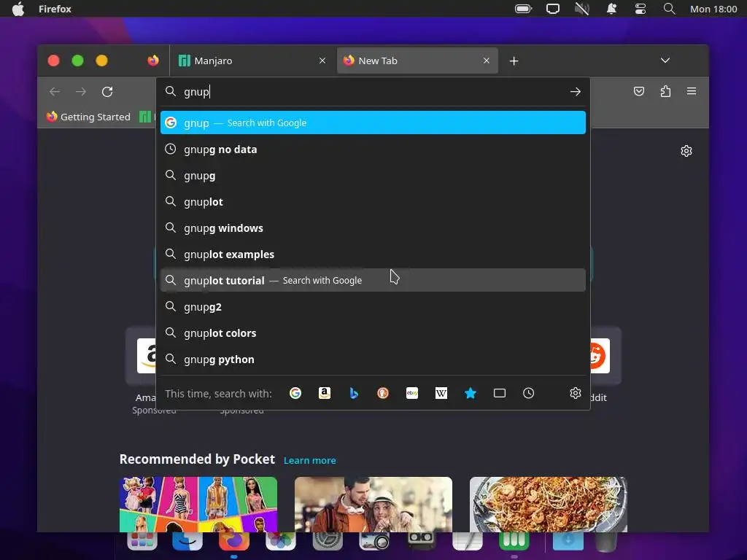
Task: Open the shrimp noodles Pocket story thumbnail
Action: 549,505
